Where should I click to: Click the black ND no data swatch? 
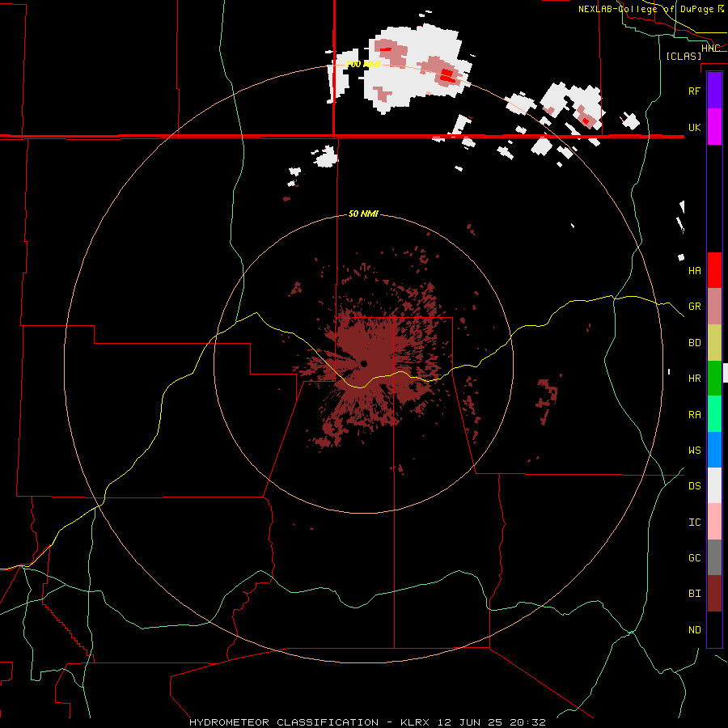tap(714, 629)
